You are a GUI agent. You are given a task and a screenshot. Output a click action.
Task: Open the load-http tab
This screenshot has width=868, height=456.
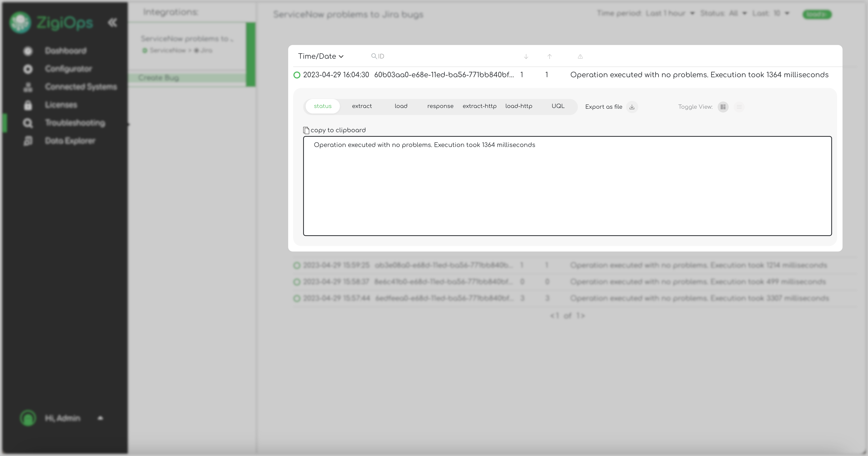click(519, 106)
